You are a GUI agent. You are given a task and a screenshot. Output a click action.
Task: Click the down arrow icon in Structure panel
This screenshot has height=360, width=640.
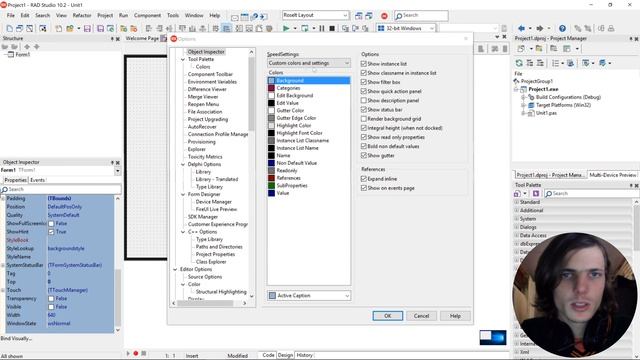pos(37,47)
